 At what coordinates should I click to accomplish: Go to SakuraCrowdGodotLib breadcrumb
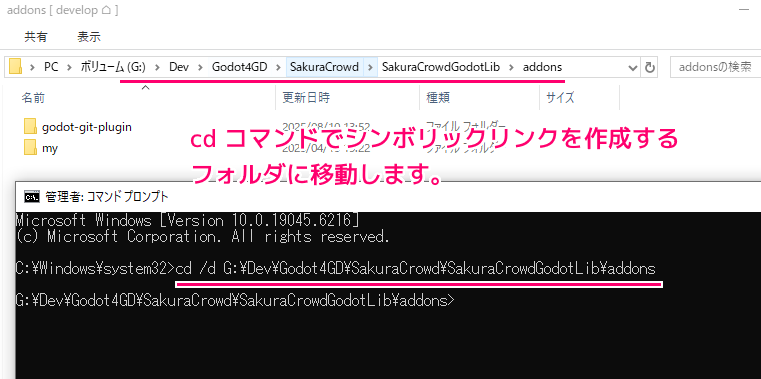pyautogui.click(x=441, y=67)
